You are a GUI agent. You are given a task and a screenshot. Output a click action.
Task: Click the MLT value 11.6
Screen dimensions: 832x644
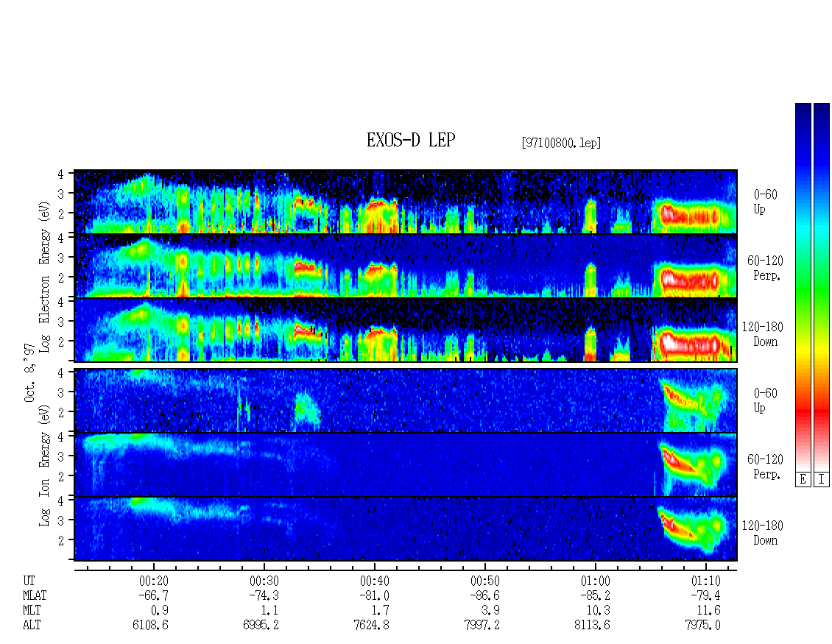pyautogui.click(x=709, y=611)
